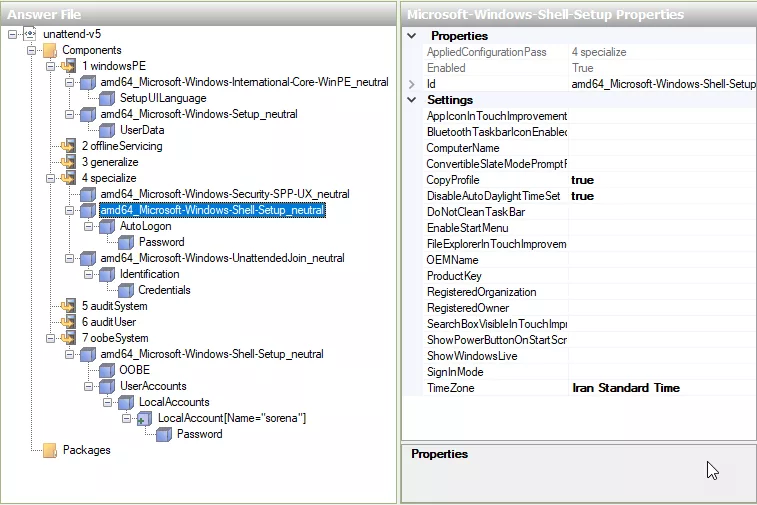The image size is (757, 505).
Task: Click the SignInMode setting label
Action: pyautogui.click(x=455, y=372)
